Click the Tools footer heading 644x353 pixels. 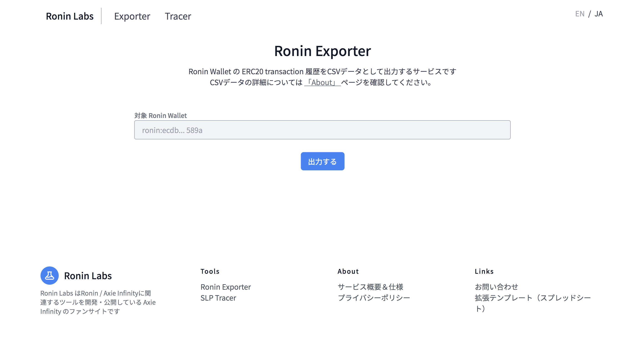point(210,271)
